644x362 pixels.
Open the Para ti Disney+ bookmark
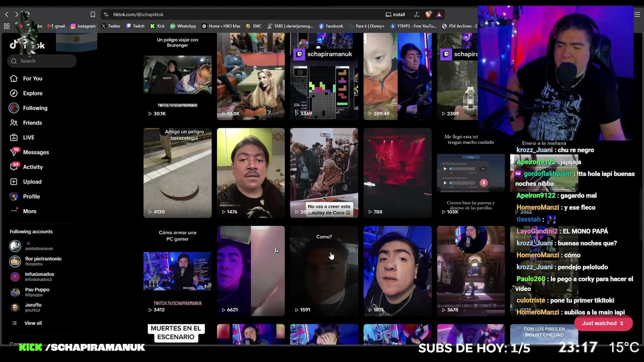click(366, 26)
